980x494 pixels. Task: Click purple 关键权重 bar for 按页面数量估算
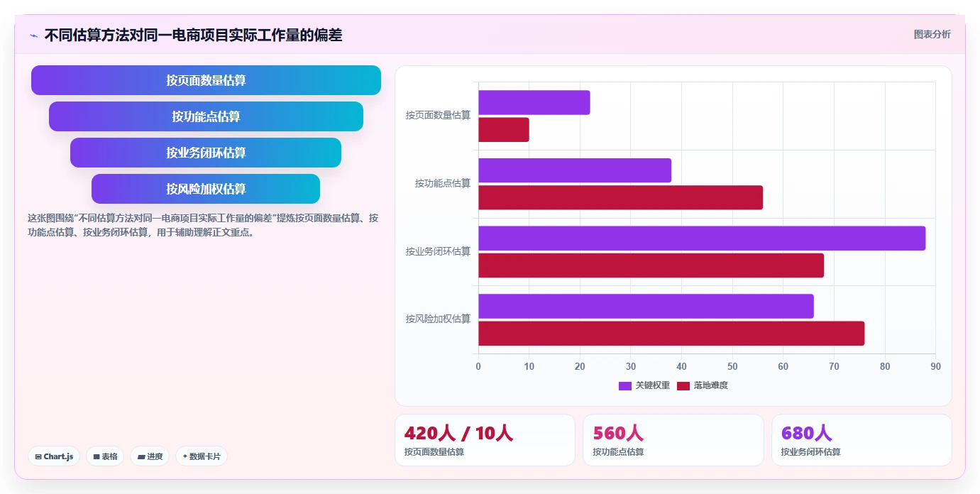534,102
